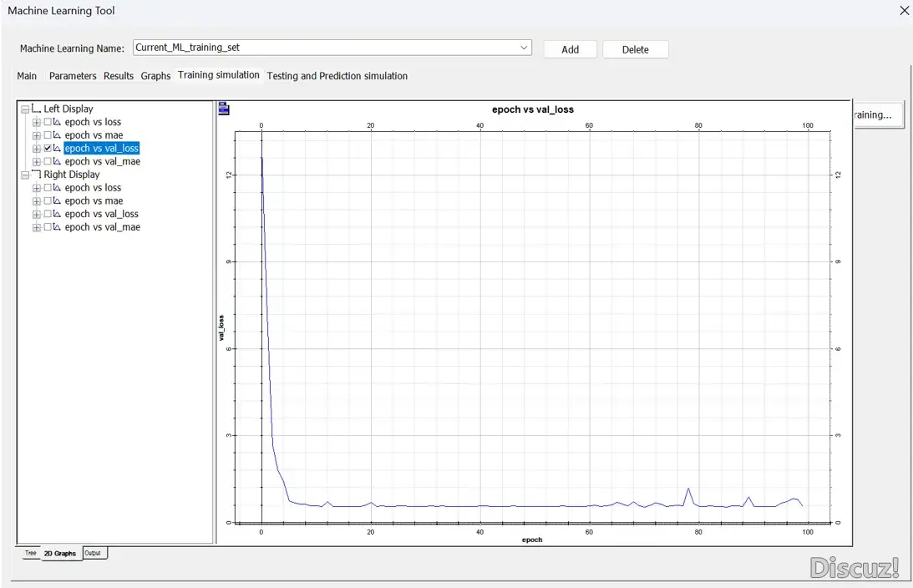
Task: Enable Right Display epoch vs mae checkbox
Action: tap(48, 200)
